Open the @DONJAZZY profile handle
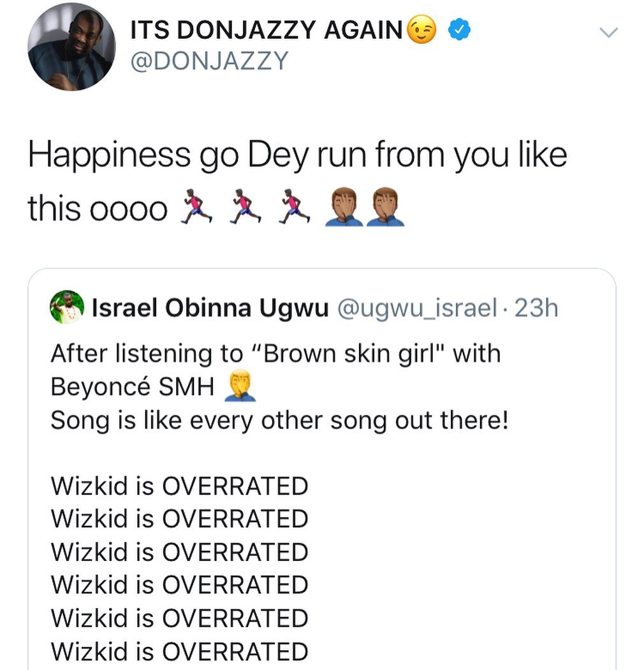The height and width of the screenshot is (670, 644). point(210,62)
